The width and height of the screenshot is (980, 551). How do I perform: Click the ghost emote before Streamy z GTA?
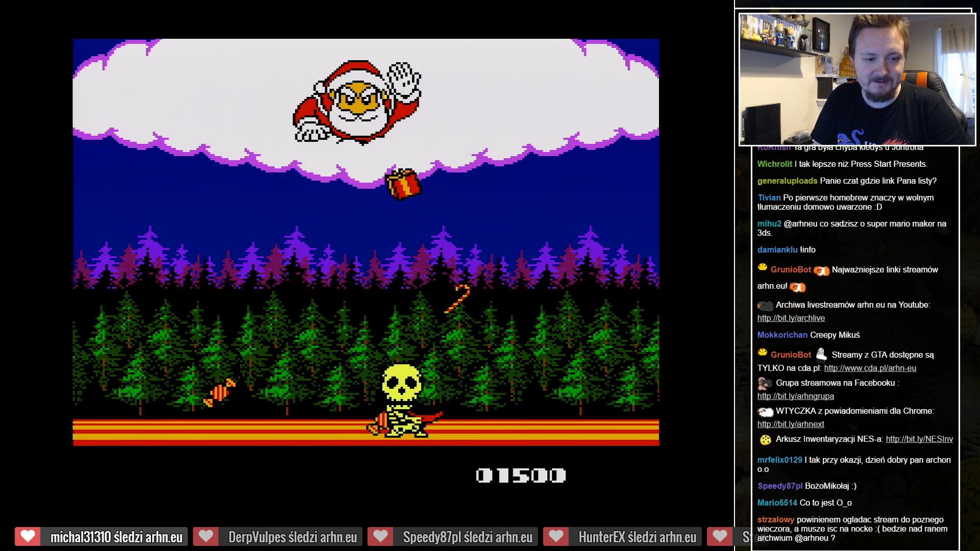(x=821, y=355)
